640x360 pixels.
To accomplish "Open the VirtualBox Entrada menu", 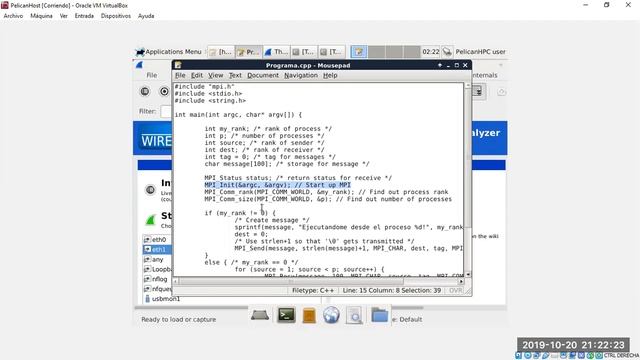I will pyautogui.click(x=84, y=16).
